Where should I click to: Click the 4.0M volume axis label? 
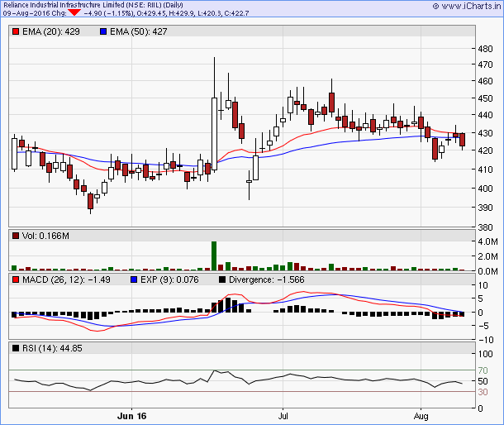tap(487, 241)
